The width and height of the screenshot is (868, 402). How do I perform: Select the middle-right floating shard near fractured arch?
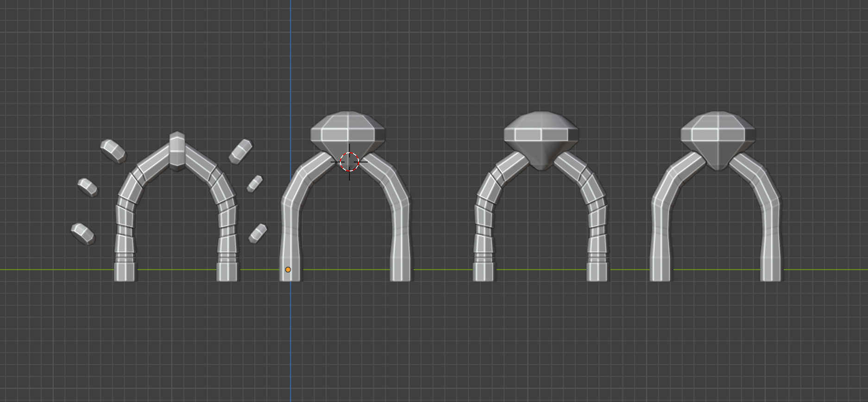(254, 183)
